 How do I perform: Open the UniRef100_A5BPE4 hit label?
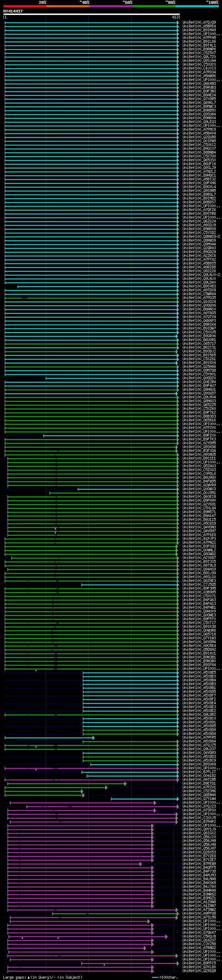pyautogui.click(x=199, y=26)
